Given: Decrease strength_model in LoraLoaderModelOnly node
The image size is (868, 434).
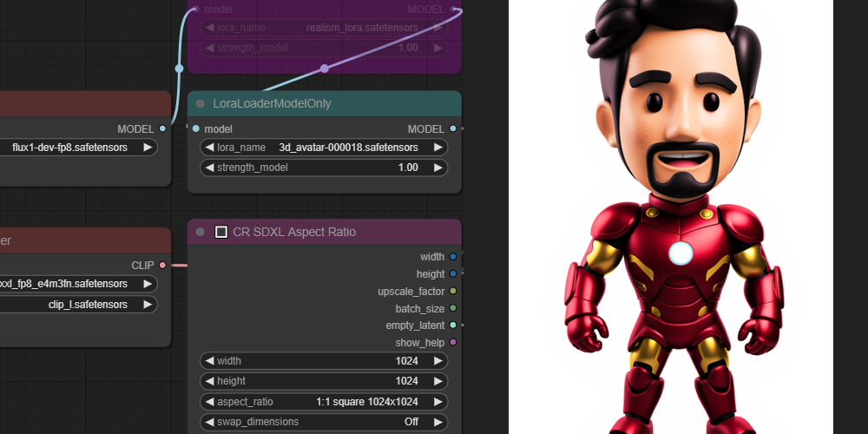Looking at the screenshot, I should (209, 168).
